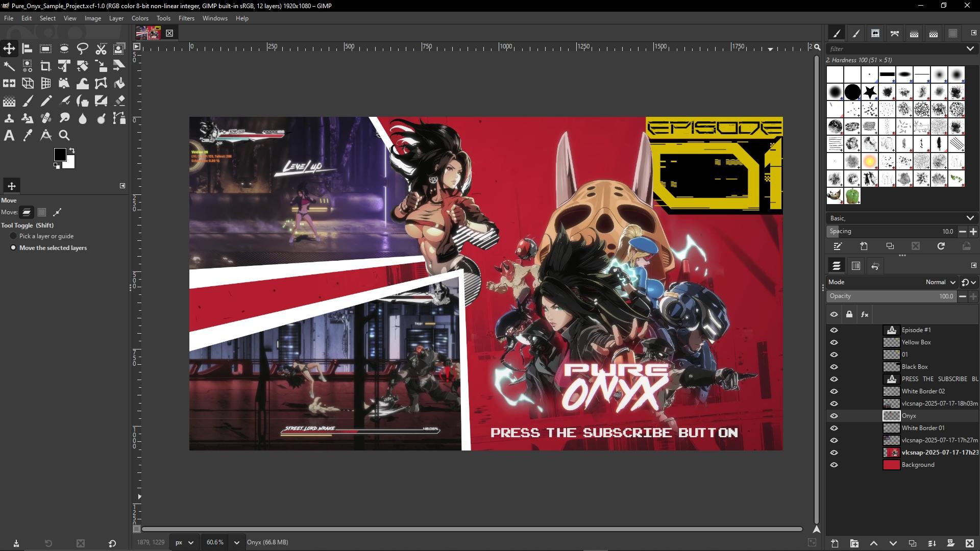Refresh the brushes list

click(x=941, y=246)
